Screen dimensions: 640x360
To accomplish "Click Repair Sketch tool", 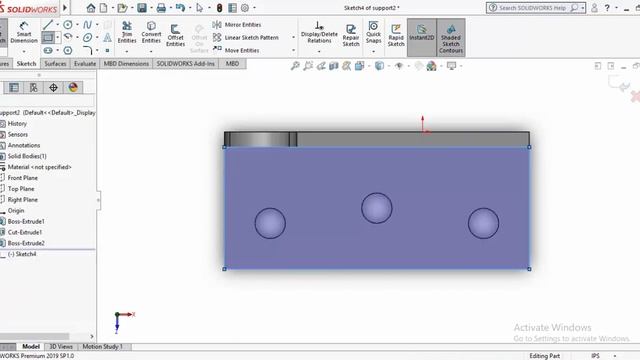I will tap(351, 36).
